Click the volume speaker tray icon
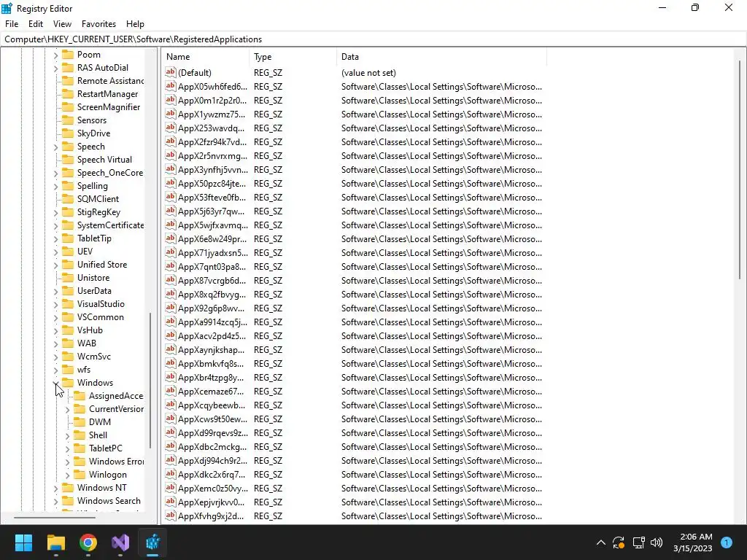The height and width of the screenshot is (560, 747). click(x=657, y=542)
